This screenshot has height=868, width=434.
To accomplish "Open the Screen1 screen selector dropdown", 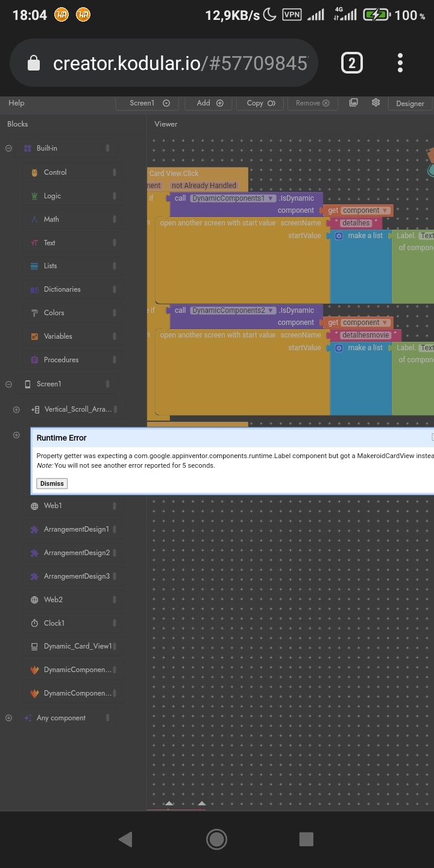I will (x=147, y=103).
